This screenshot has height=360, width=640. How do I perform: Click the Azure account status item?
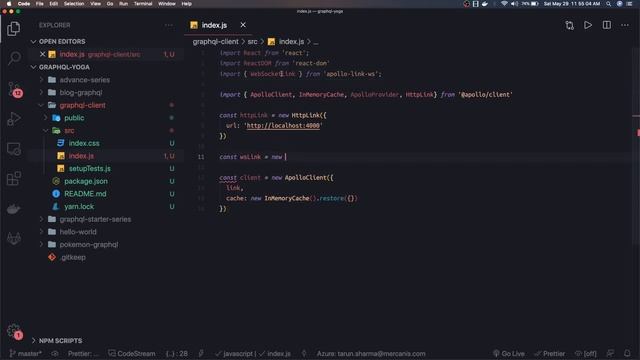click(x=371, y=353)
